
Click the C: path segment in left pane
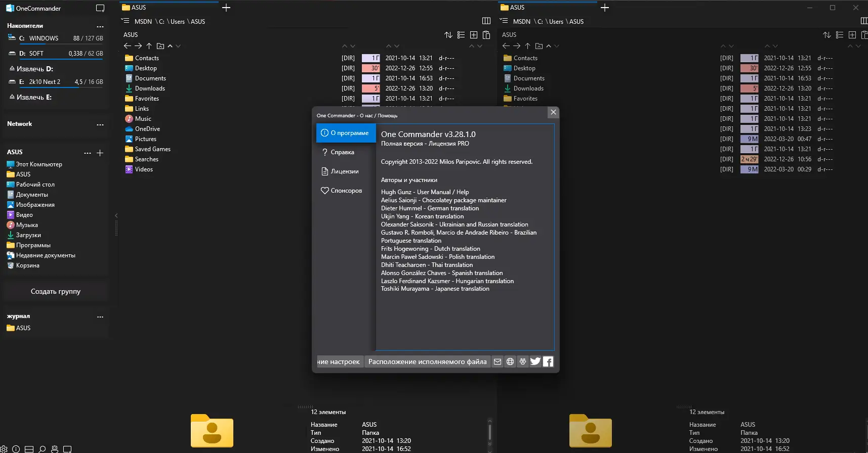pos(162,21)
